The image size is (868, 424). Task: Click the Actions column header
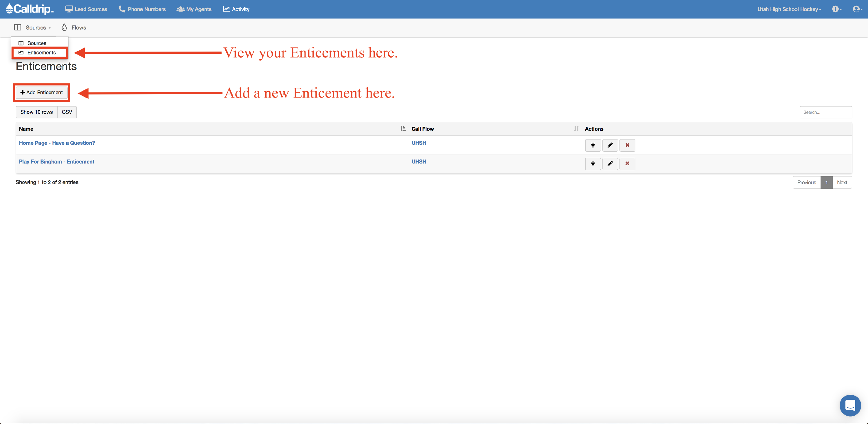coord(594,129)
